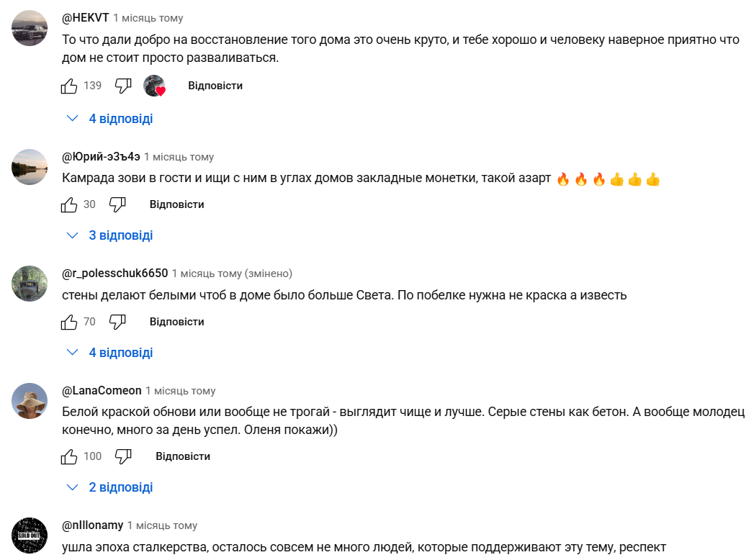Expand 4 відповіді under @HEKVT's comment
This screenshot has height=560, width=754.
[x=109, y=119]
